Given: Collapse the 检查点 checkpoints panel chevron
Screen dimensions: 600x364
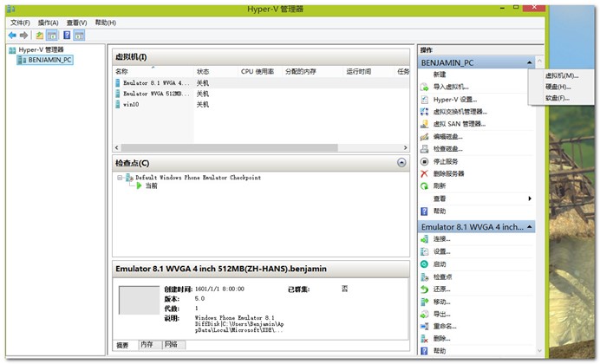Looking at the screenshot, I should (401, 163).
